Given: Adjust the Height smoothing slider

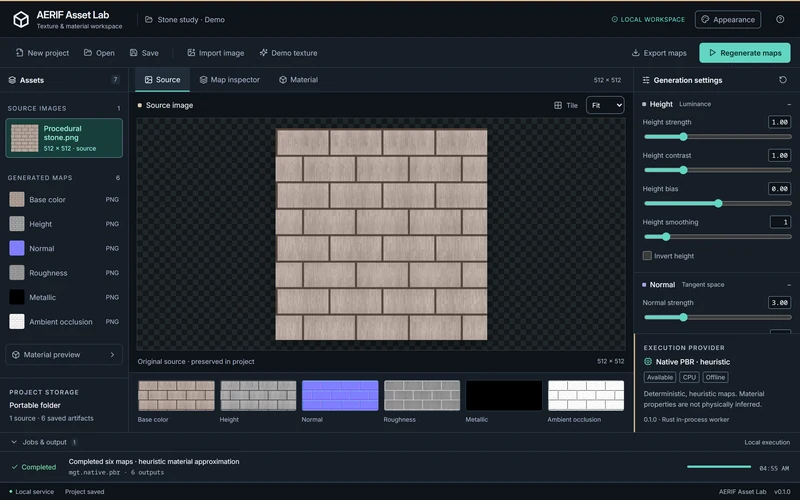Looking at the screenshot, I should click(717, 237).
